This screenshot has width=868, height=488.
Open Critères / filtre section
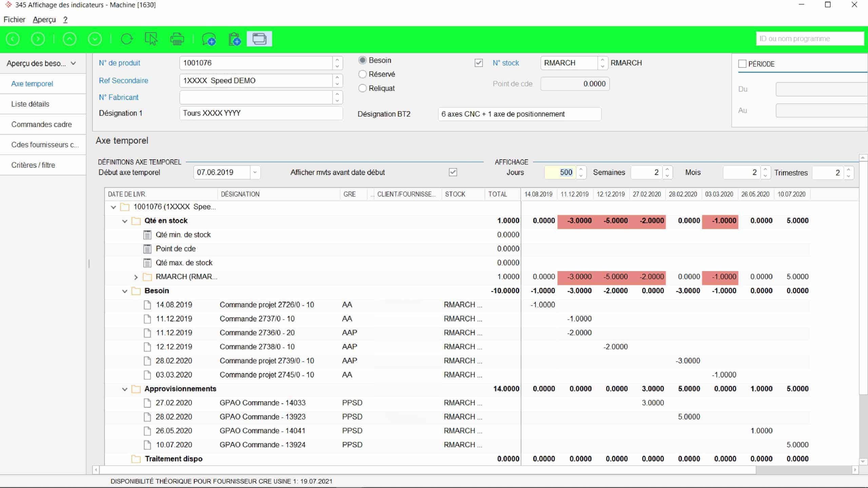click(33, 165)
